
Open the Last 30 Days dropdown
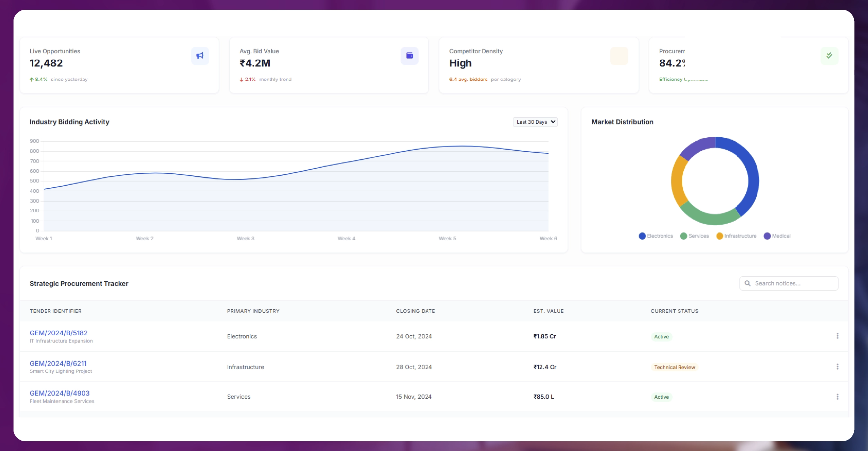pyautogui.click(x=535, y=122)
